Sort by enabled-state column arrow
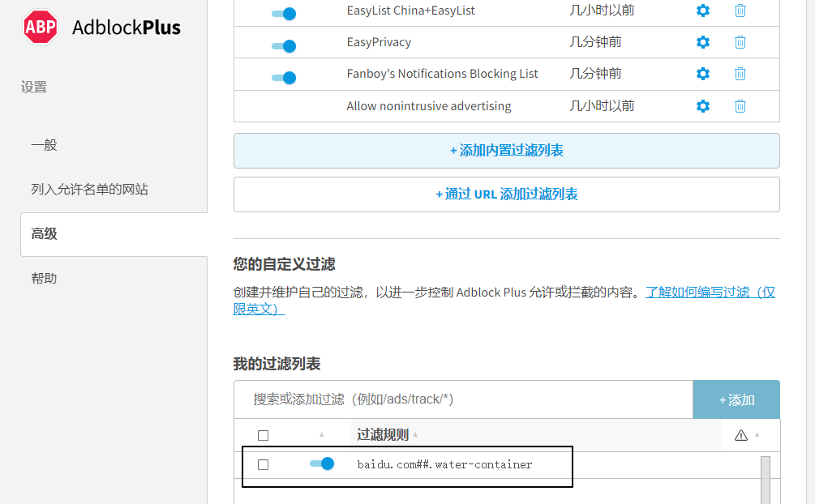Viewport: 815px width, 504px height. click(321, 434)
